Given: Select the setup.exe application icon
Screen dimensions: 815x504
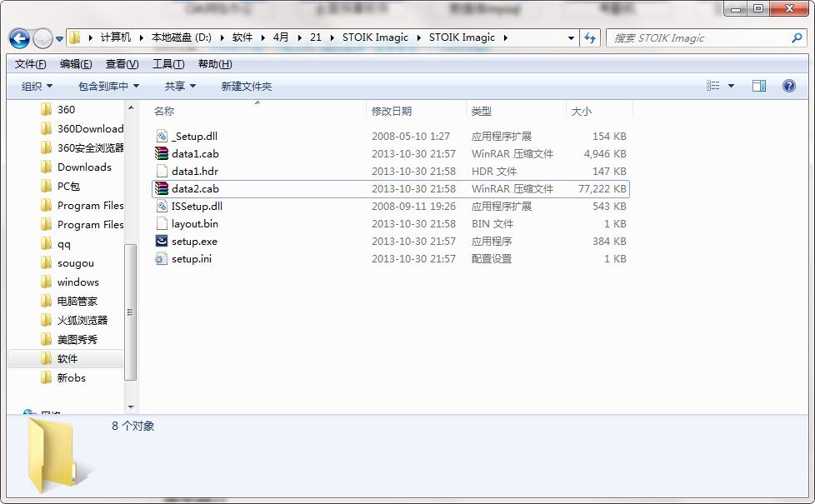Looking at the screenshot, I should (162, 241).
